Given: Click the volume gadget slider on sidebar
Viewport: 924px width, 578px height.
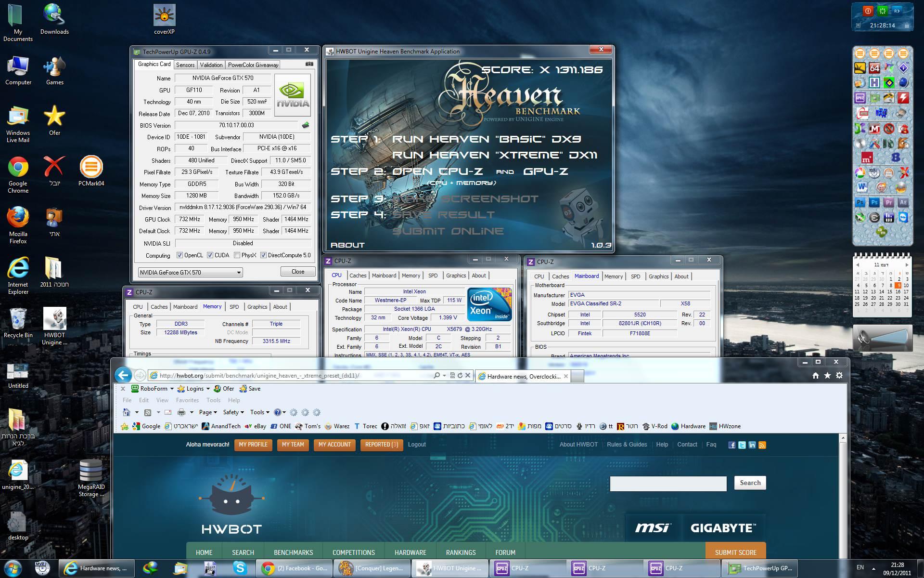Looking at the screenshot, I should 883,338.
